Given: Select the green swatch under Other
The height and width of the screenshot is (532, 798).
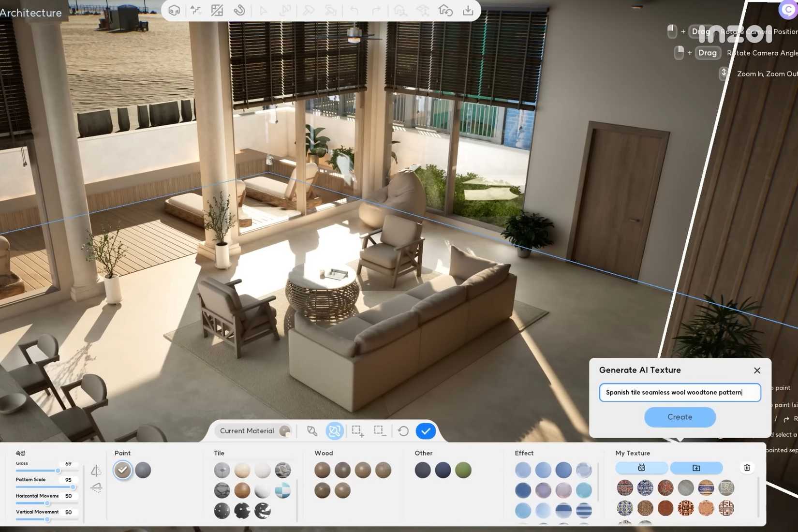Looking at the screenshot, I should click(x=463, y=470).
